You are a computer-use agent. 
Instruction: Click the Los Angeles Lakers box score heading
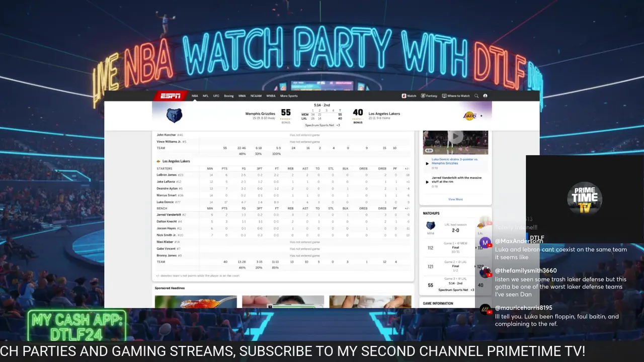(x=176, y=161)
